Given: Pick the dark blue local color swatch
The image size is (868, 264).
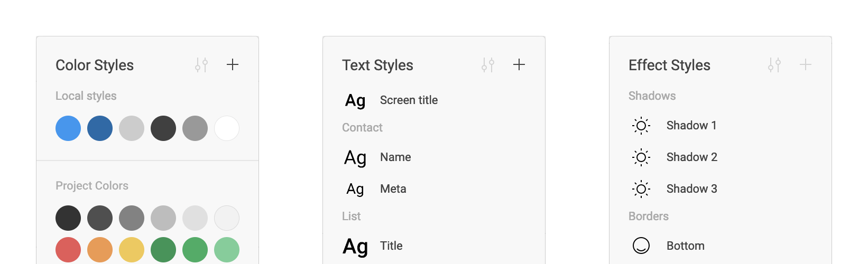Looking at the screenshot, I should [100, 128].
